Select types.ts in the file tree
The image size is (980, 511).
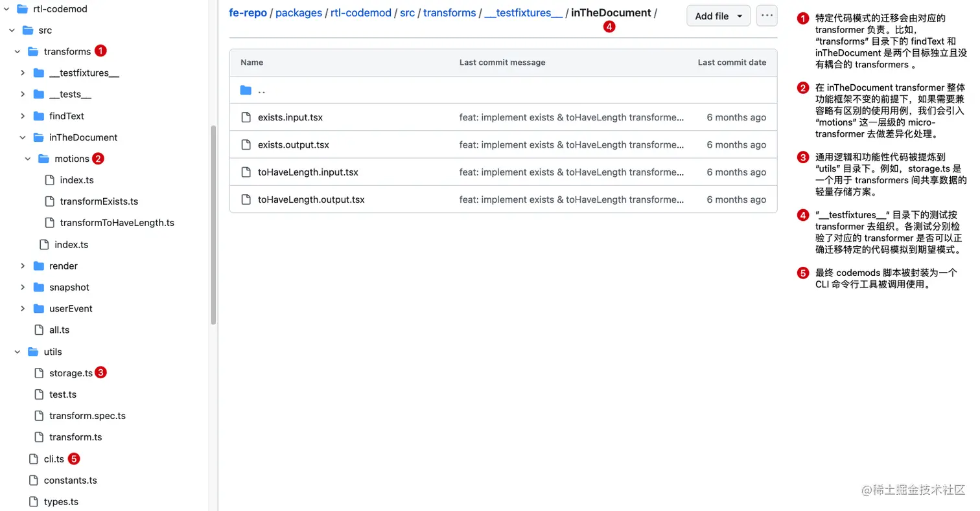61,502
